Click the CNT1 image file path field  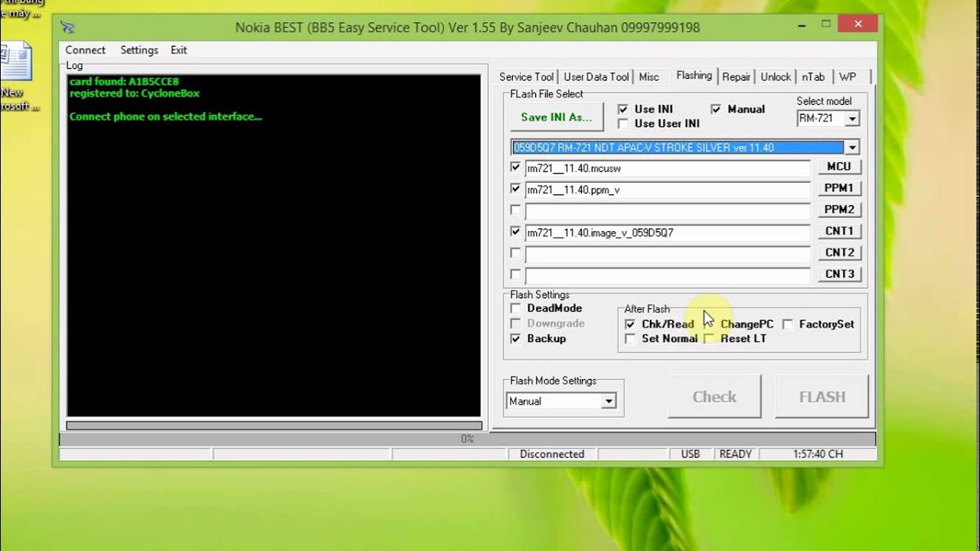point(668,233)
